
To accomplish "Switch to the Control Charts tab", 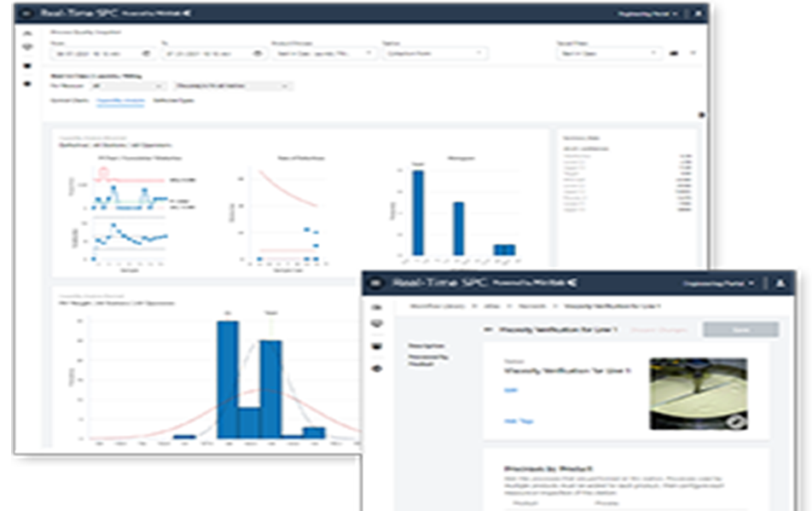I will 69,100.
